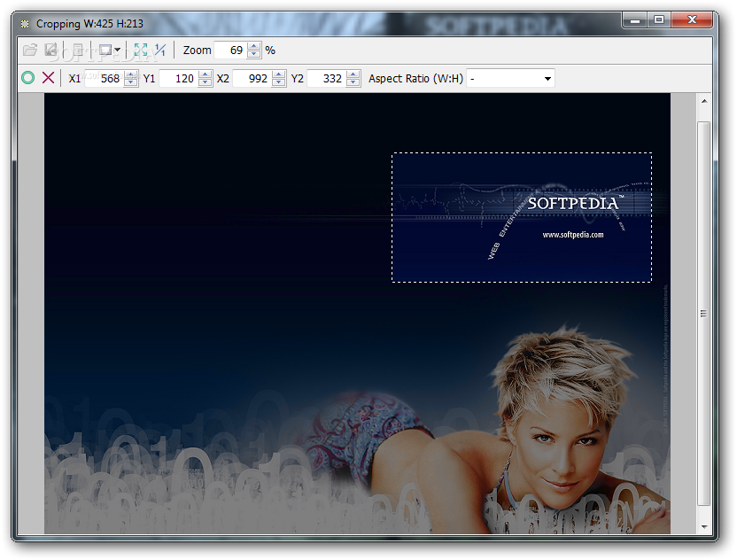
Task: Click the Y2 coordinate field
Action: click(x=326, y=79)
